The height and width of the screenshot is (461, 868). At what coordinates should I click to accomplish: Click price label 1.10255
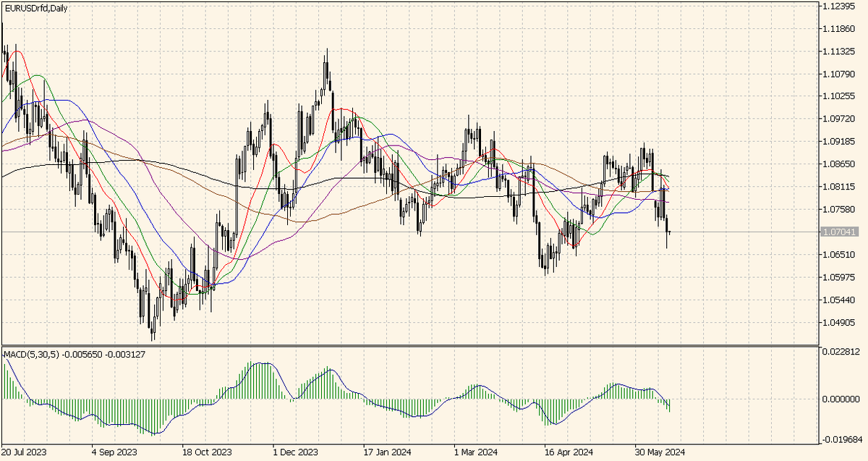coord(840,96)
